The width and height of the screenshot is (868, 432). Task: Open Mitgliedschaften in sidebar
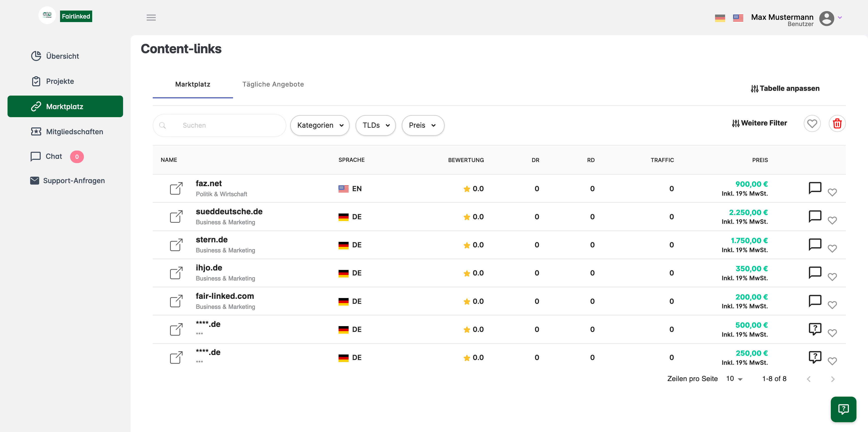click(x=67, y=131)
